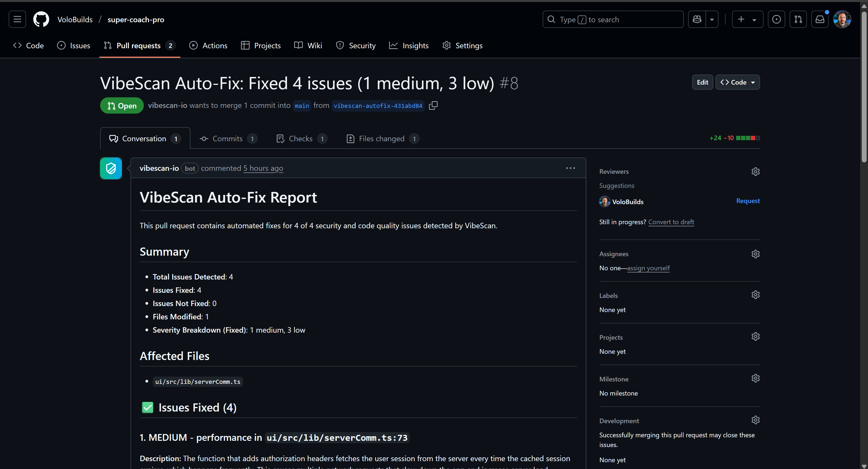The image size is (868, 469).
Task: Open the Copilot chat icon
Action: [x=697, y=19]
